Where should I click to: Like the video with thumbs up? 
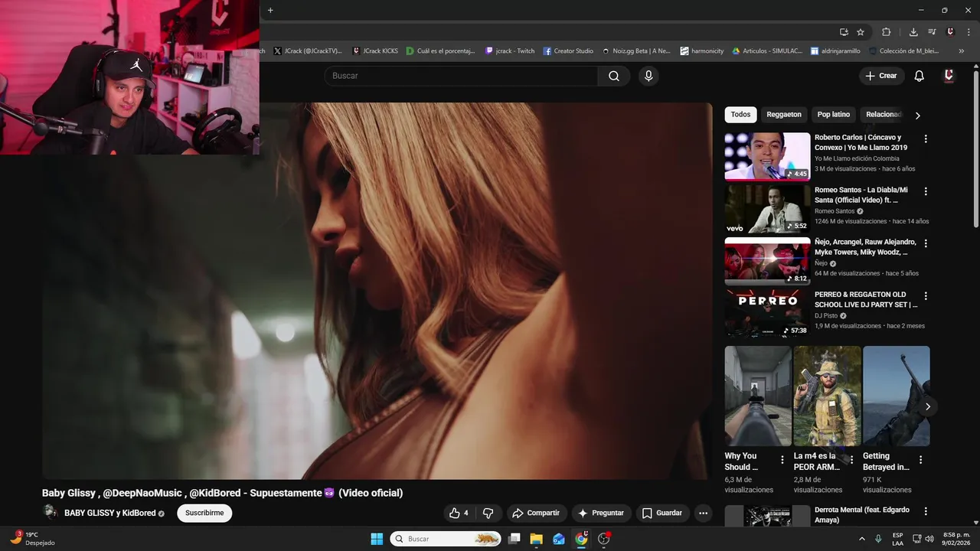(459, 513)
